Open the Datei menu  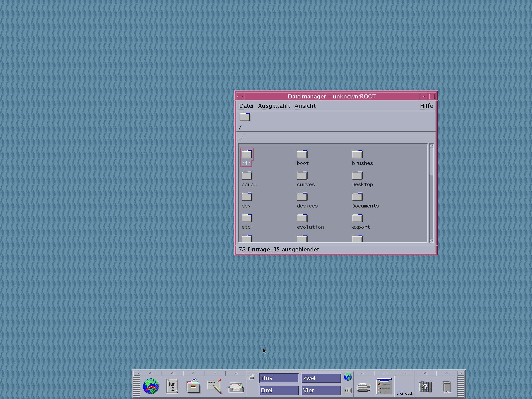pyautogui.click(x=246, y=106)
